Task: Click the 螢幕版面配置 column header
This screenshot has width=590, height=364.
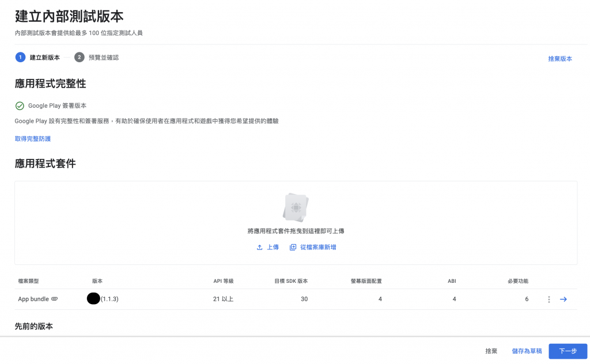Action: coord(366,281)
